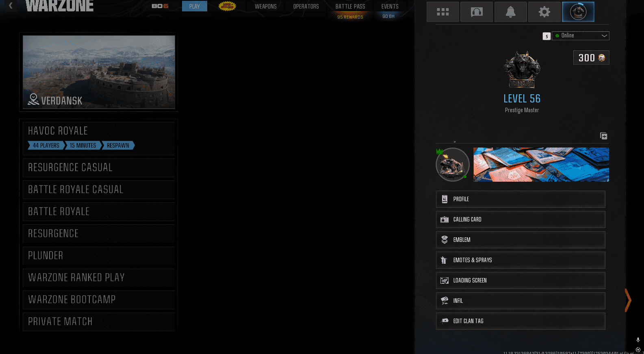Click the showcase edit icon above calling card
Image resolution: width=644 pixels, height=354 pixels.
coord(604,136)
